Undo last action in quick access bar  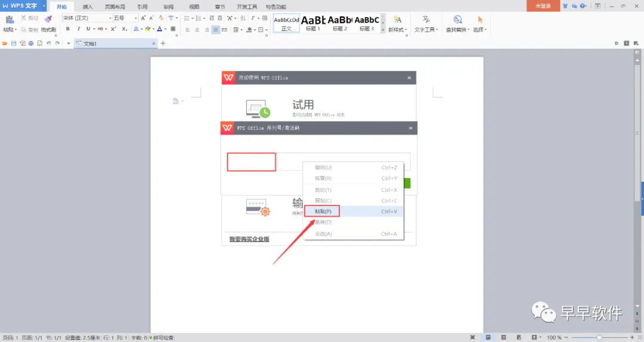click(48, 43)
